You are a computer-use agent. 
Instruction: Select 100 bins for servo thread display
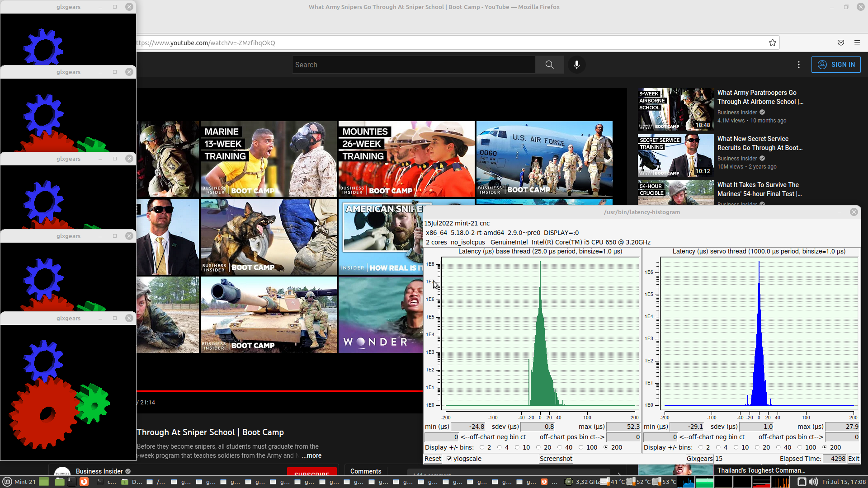[x=800, y=447]
